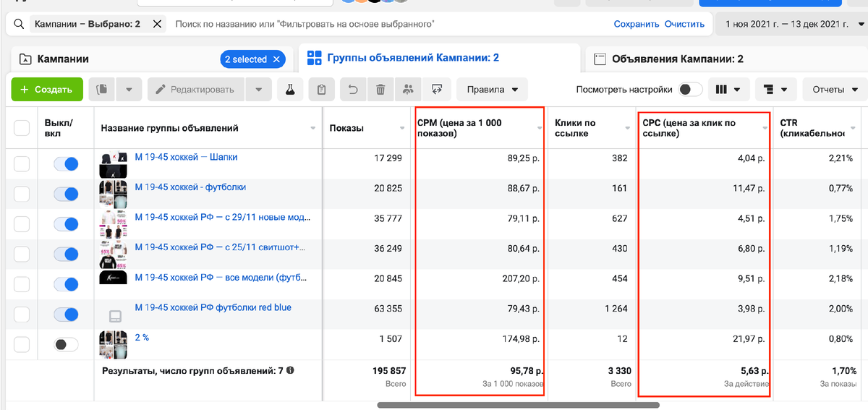Click the clipboard paste icon
Screen dimensions: 868x410
pyautogui.click(x=322, y=90)
